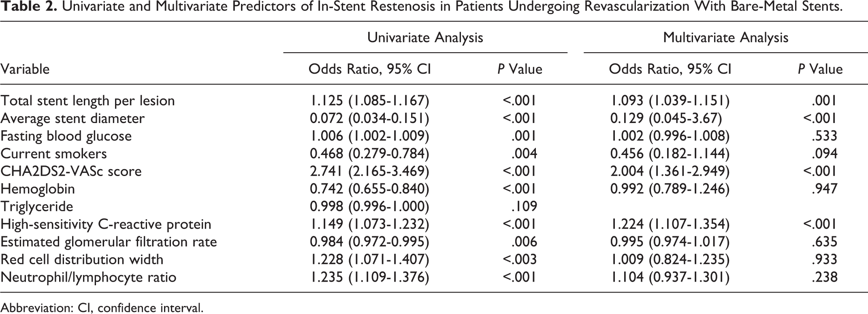Select High-sensitivity C-reactive protein label
868x314 pixels.
[x=106, y=224]
